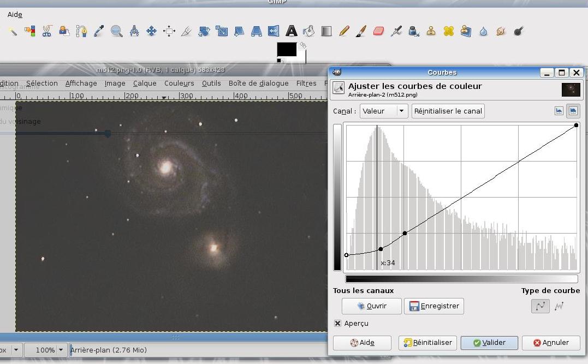Screen dimensions: 588x364
Task: Open the Calque menu
Action: pyautogui.click(x=145, y=83)
